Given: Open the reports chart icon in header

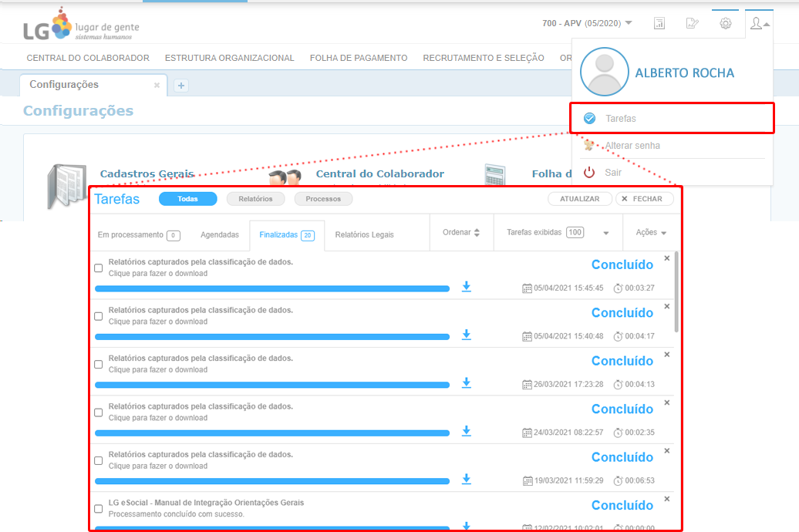Looking at the screenshot, I should [x=659, y=23].
